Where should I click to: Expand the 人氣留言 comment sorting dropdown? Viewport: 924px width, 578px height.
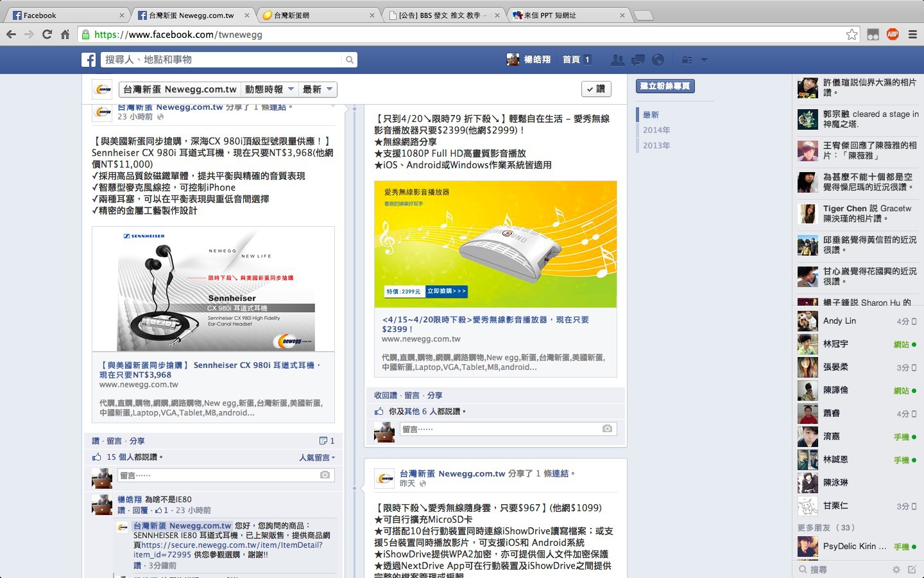(317, 457)
